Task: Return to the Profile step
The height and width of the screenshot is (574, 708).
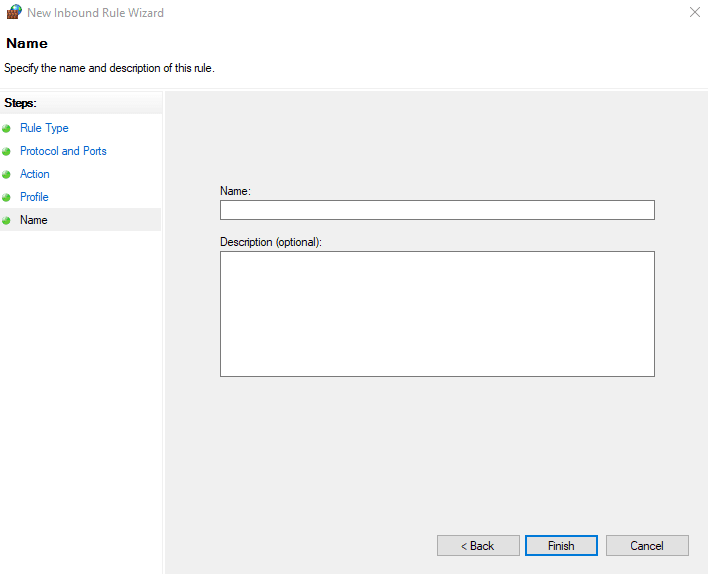Action: coord(34,197)
